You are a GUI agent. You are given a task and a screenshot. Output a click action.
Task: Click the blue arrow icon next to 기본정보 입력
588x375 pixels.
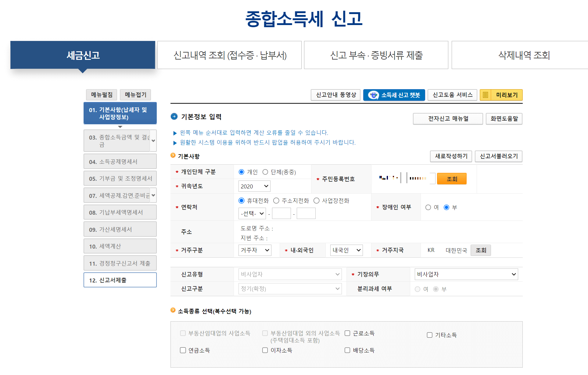tap(174, 116)
